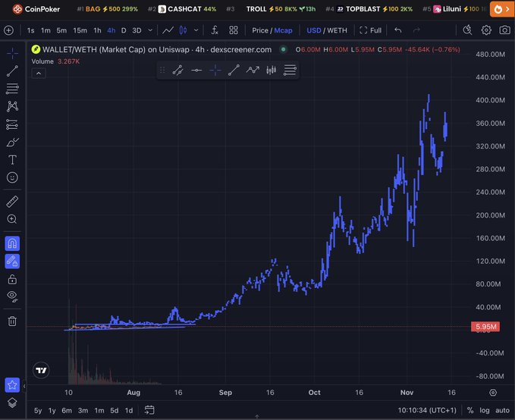Switch denomination to WETH
The width and height of the screenshot is (515, 420).
click(337, 30)
